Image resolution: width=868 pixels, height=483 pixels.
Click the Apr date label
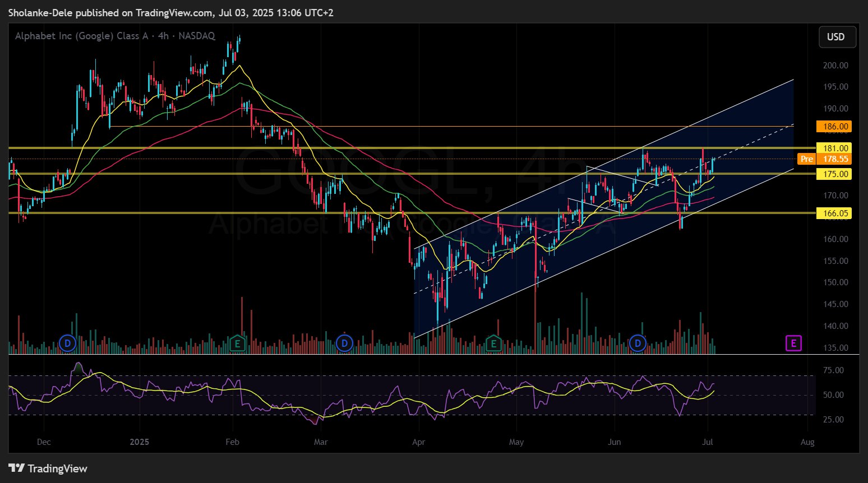(418, 442)
